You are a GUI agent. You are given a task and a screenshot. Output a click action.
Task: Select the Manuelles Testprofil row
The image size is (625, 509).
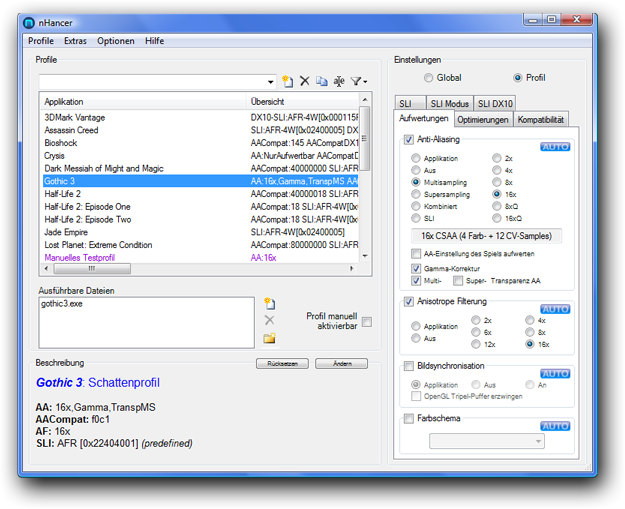pos(200,257)
